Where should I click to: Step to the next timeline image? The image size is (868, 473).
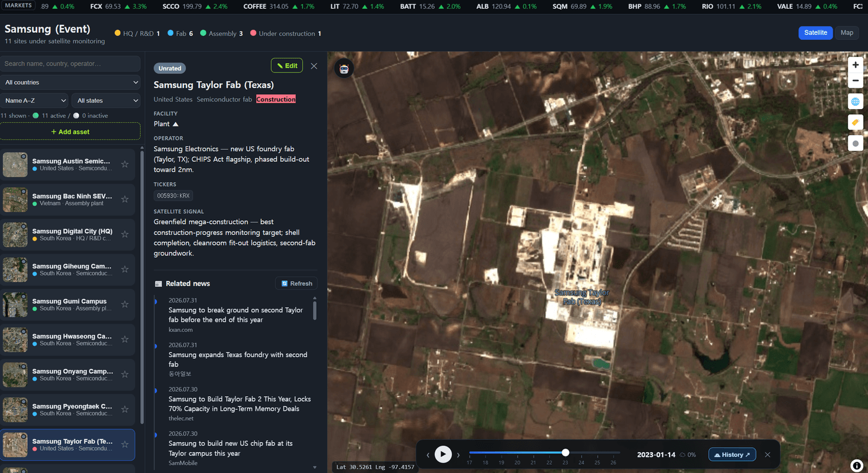click(458, 455)
